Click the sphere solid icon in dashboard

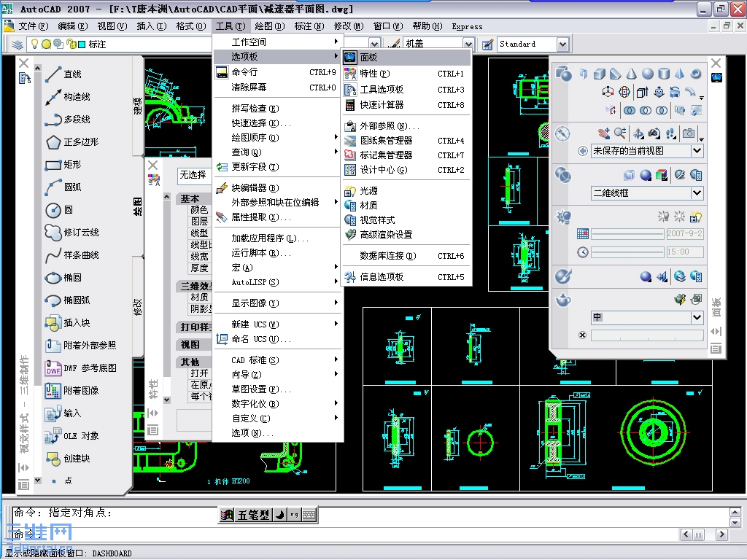pos(648,74)
